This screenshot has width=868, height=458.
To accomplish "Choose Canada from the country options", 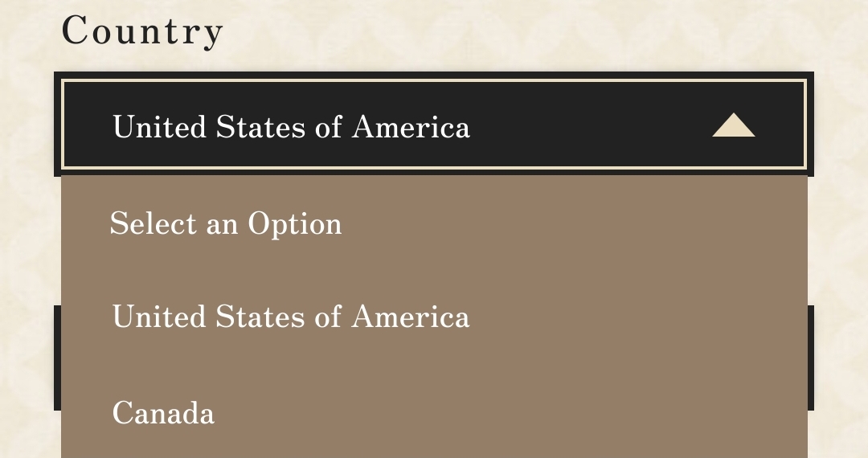I will click(x=164, y=413).
